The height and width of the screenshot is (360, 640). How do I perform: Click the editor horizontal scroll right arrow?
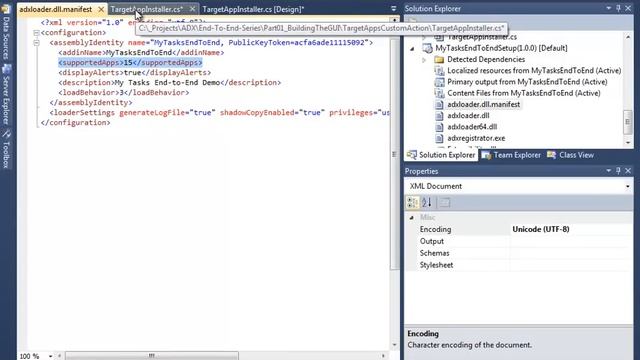point(383,356)
